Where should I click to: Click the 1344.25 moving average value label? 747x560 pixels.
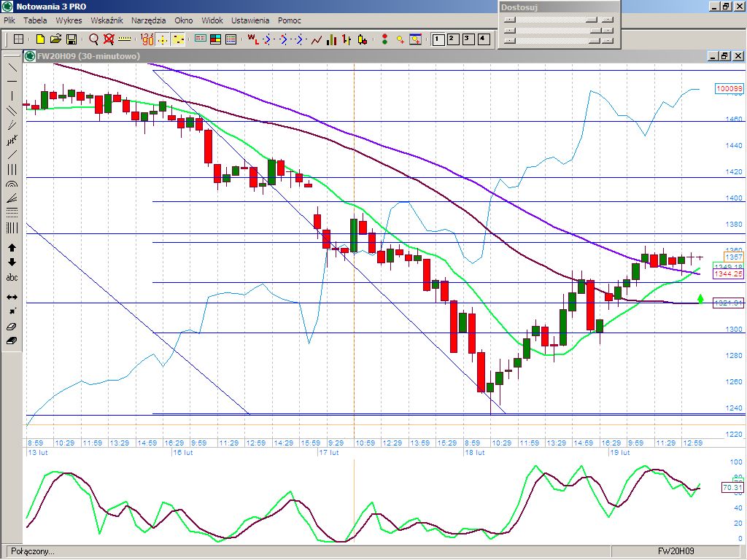pyautogui.click(x=729, y=274)
